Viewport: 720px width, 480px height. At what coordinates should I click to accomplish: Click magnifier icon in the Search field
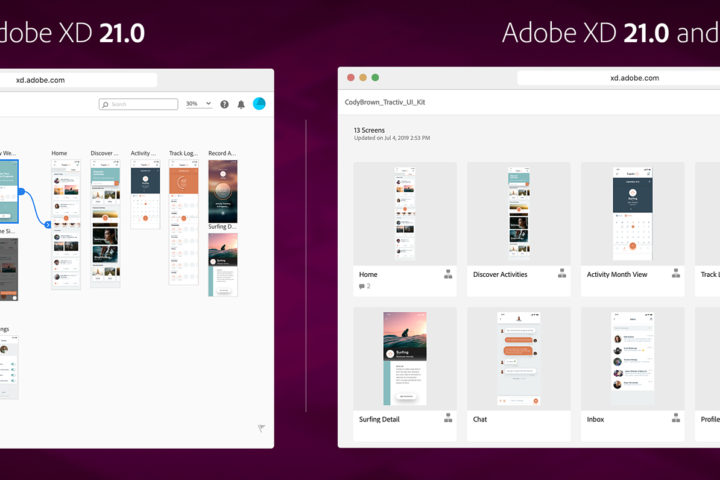tap(105, 104)
